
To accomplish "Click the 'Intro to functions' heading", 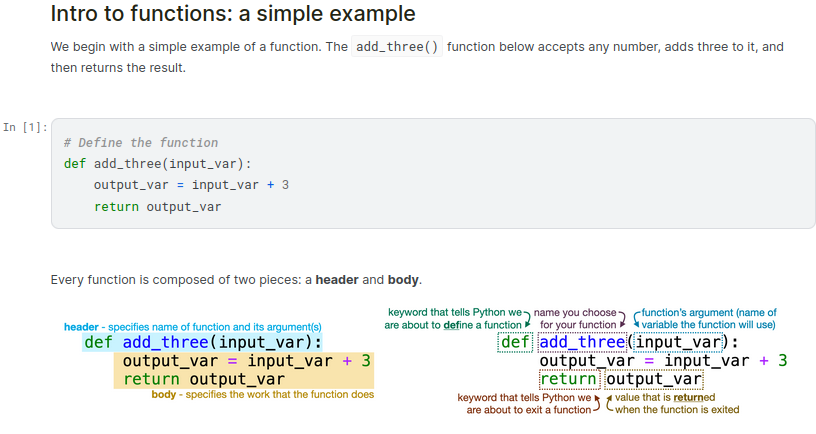I will tap(232, 15).
